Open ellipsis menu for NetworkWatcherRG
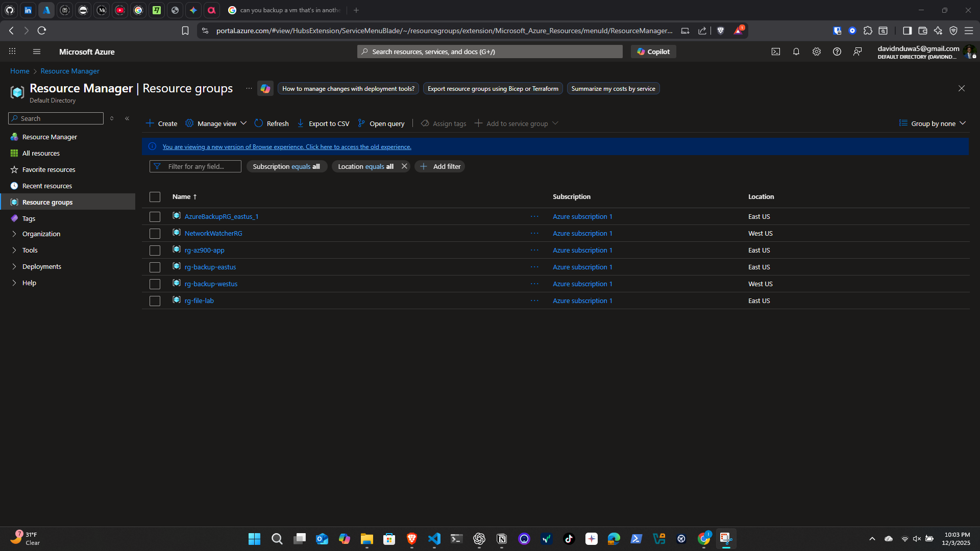 534,233
